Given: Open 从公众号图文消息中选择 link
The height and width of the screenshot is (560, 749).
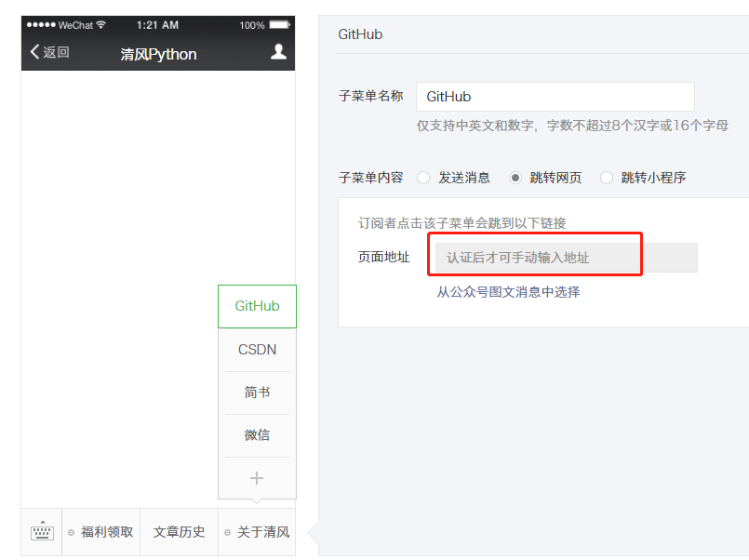Looking at the screenshot, I should click(508, 292).
